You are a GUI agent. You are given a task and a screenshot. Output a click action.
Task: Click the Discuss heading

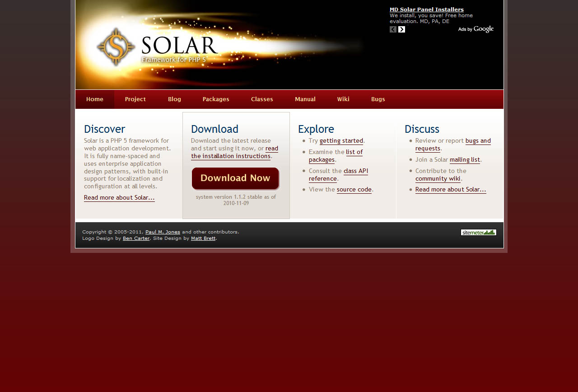[x=422, y=129]
